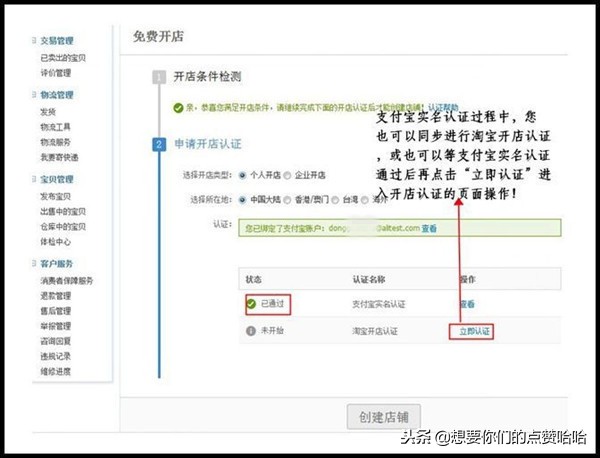The height and width of the screenshot is (458, 600).
Task: Click the 认证名称 column header
Action: [x=368, y=279]
